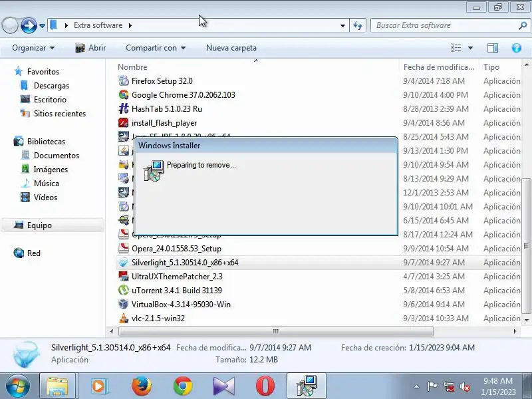Screen dimensions: 532x399
Task: Click Nueva carpeta button
Action: (231, 48)
